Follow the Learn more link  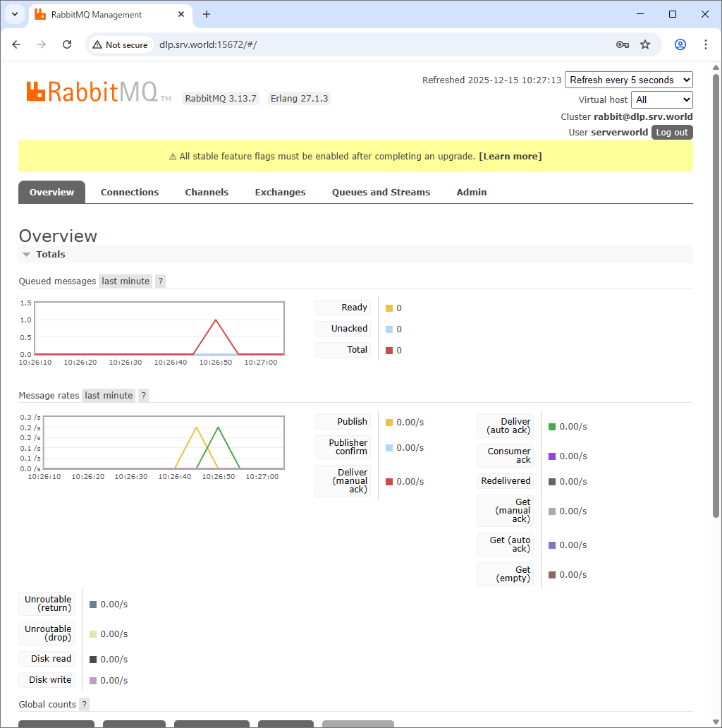tap(510, 156)
